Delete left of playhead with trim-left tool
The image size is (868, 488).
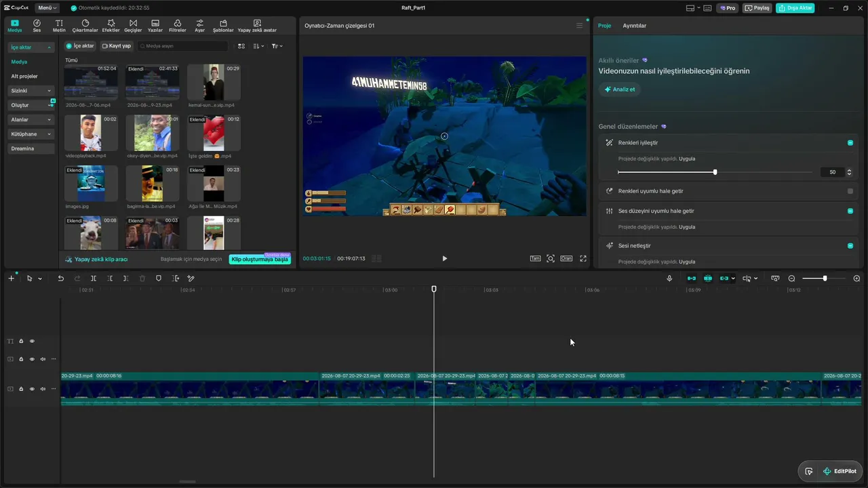pos(110,279)
